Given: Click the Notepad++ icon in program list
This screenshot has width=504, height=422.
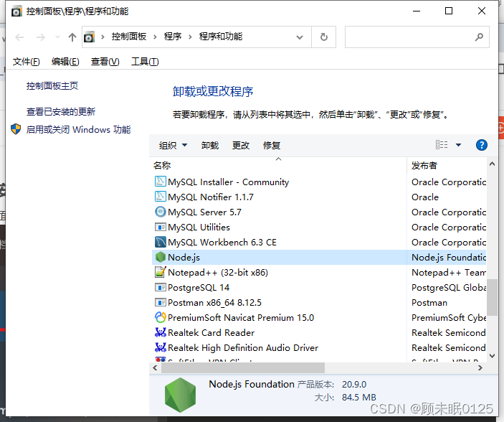Looking at the screenshot, I should point(160,272).
